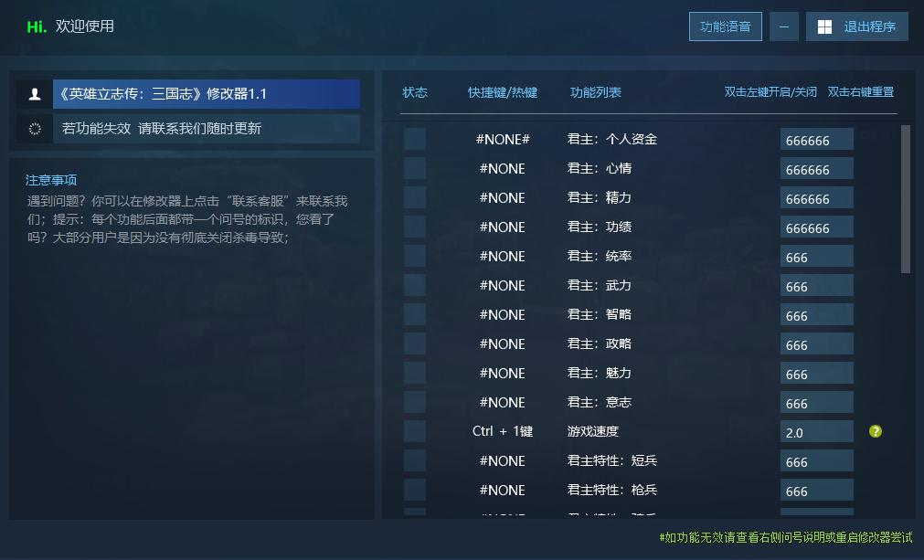Click #NONE hotkey in 君主特性：短兵 row

502,461
